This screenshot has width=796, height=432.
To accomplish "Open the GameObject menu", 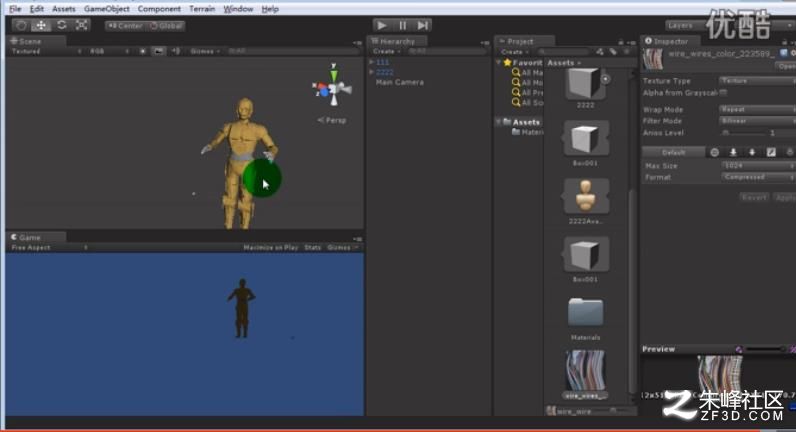I will click(107, 9).
